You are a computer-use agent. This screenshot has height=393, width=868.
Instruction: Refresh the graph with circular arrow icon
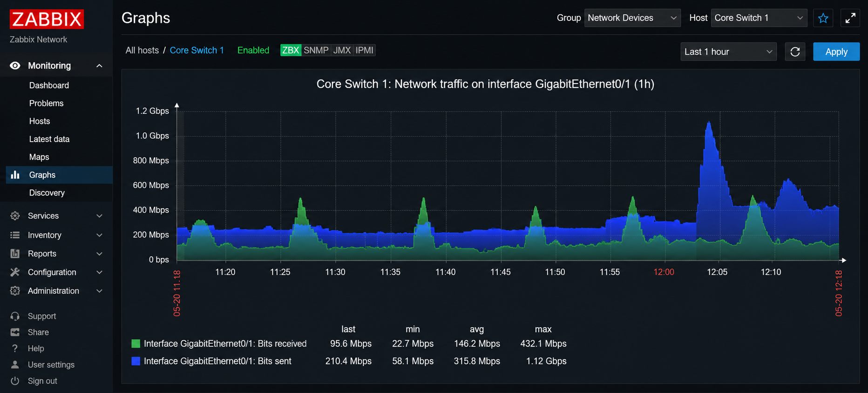coord(795,52)
